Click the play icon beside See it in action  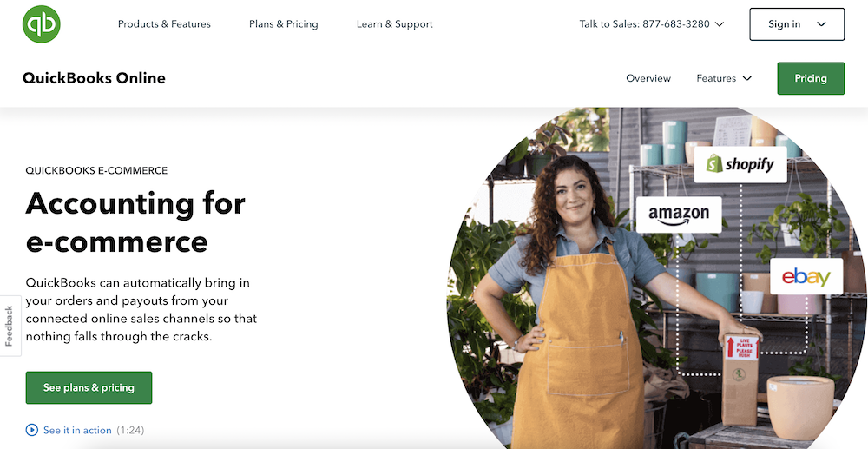(32, 430)
